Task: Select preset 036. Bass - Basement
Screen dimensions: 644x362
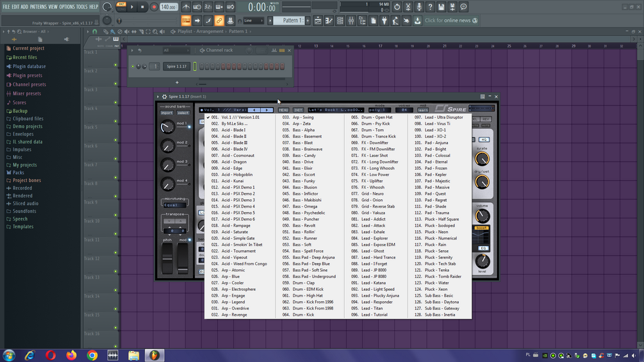Action: click(310, 136)
